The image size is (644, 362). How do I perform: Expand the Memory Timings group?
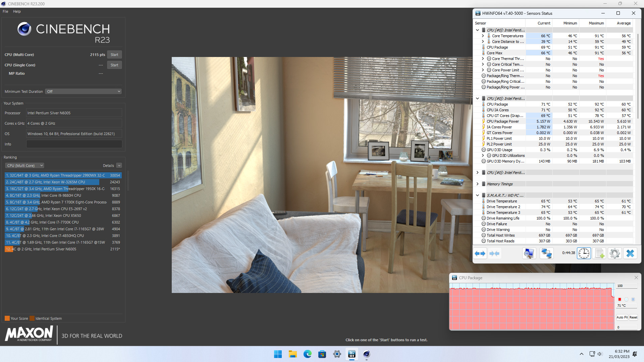click(x=477, y=184)
